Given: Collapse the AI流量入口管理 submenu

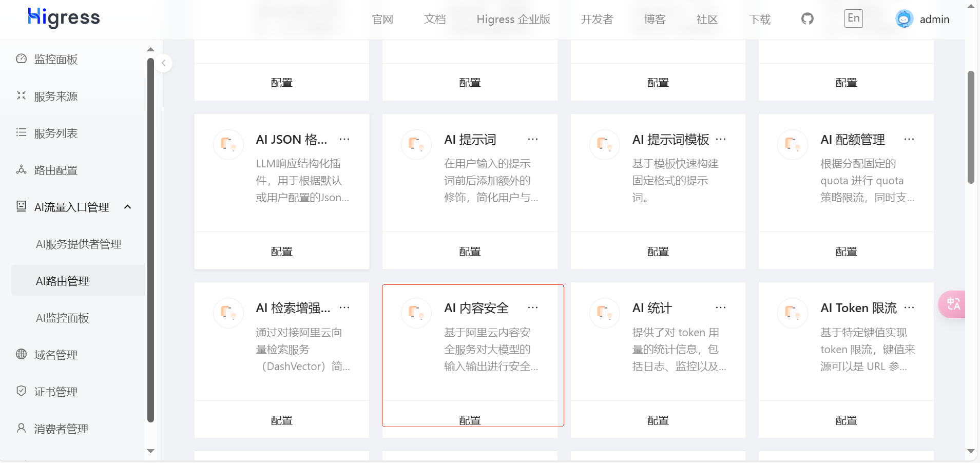Looking at the screenshot, I should 128,207.
